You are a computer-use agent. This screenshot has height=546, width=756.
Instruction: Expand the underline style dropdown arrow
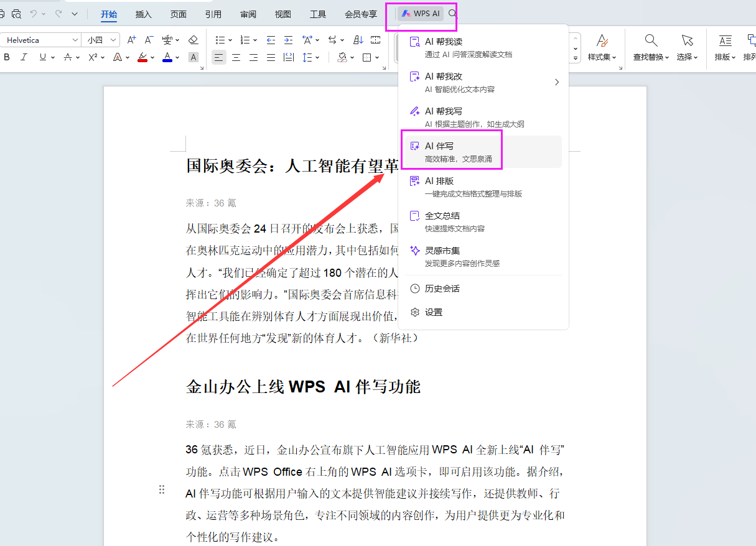click(x=53, y=58)
